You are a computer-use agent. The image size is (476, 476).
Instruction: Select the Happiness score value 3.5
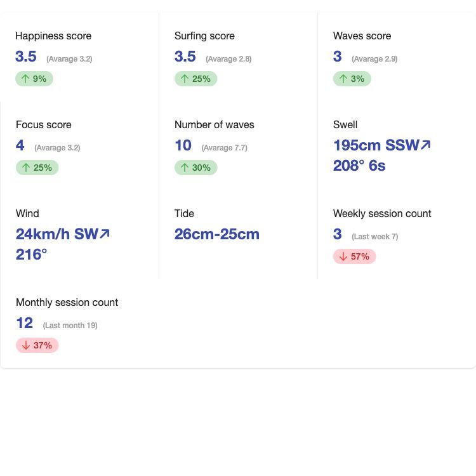tap(26, 56)
